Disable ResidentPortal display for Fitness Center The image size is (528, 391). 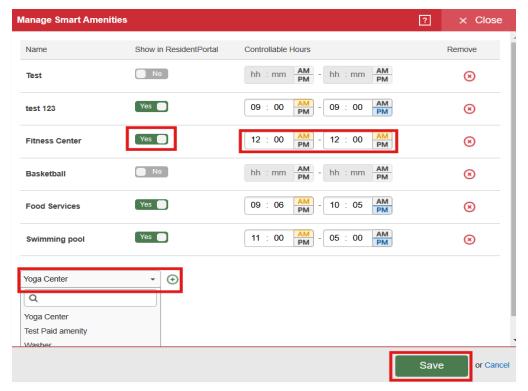[x=152, y=139]
